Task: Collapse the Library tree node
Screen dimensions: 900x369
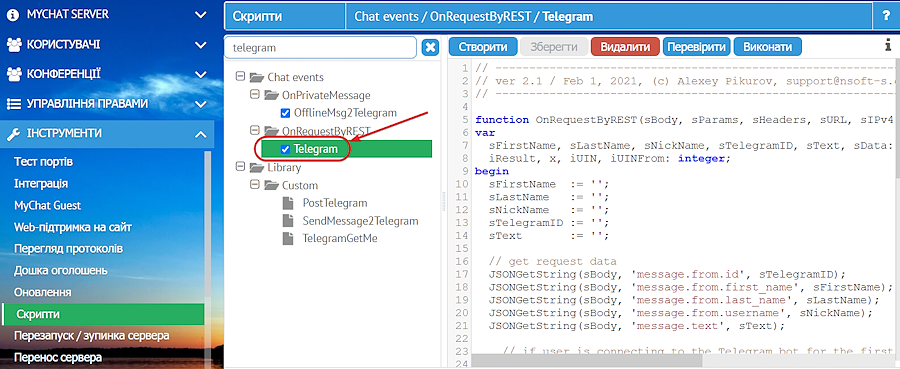Action: click(240, 167)
